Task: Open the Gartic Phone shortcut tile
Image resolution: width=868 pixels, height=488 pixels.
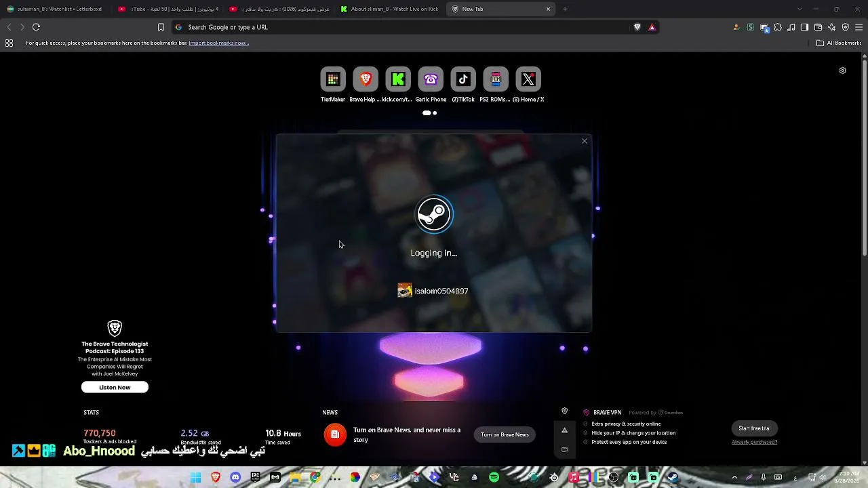Action: point(431,80)
